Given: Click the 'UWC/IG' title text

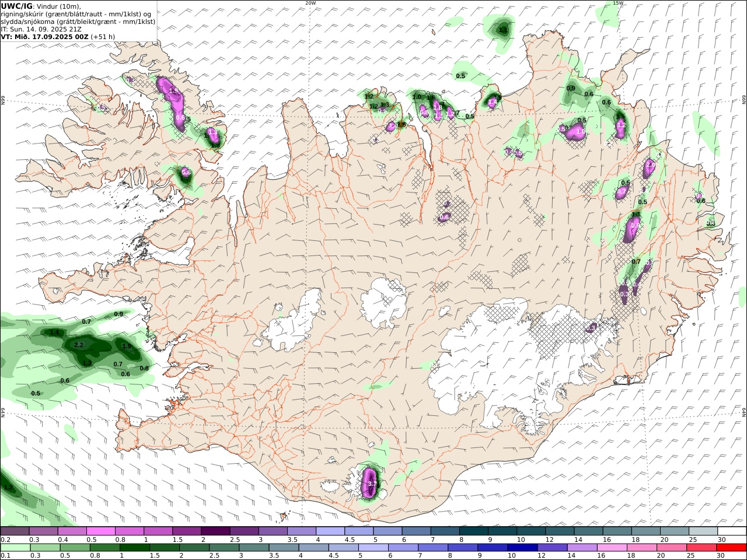Looking at the screenshot, I should (x=16, y=6).
